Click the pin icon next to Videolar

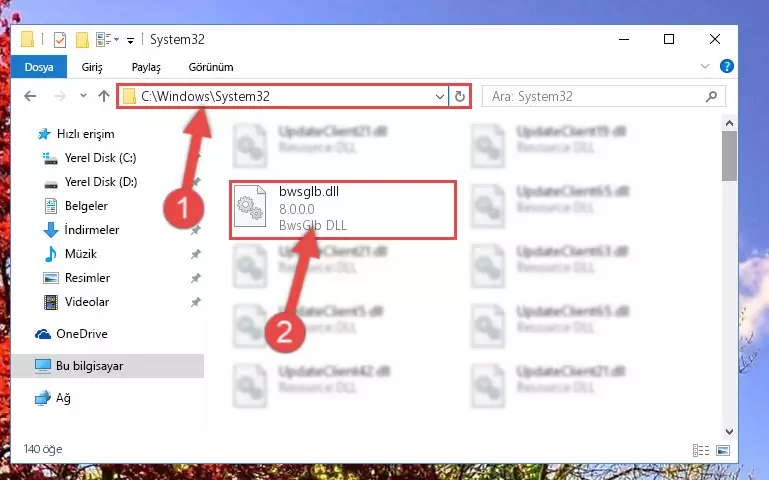(x=196, y=302)
